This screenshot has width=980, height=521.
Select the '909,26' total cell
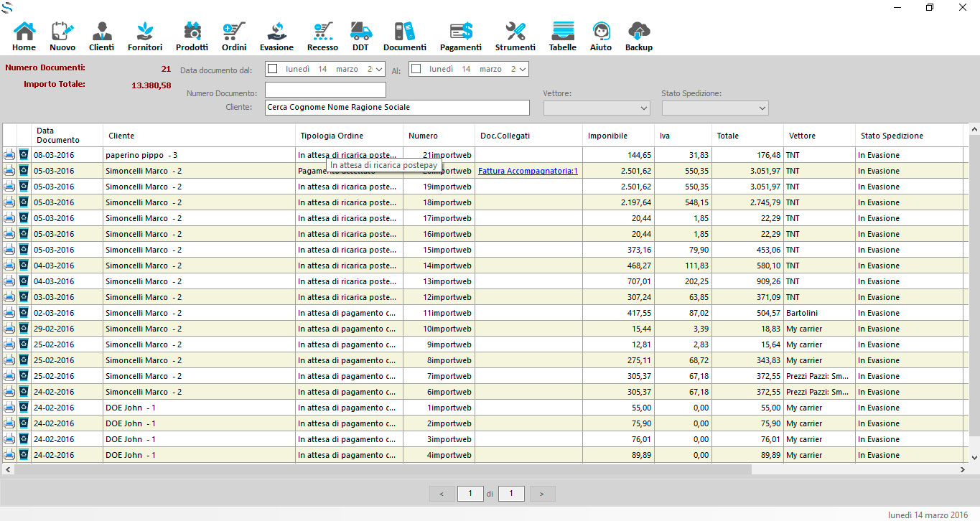point(747,281)
